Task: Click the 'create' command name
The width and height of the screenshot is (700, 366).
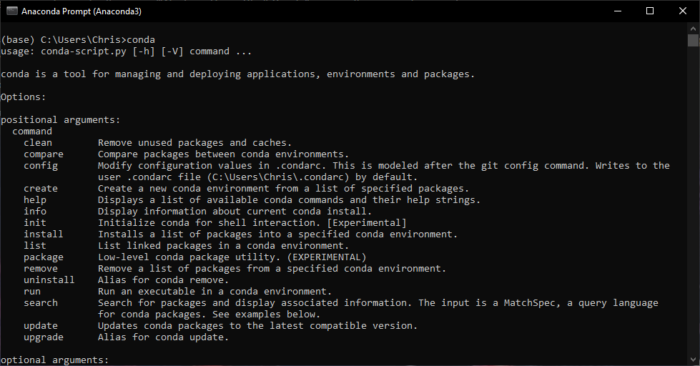Action: [41, 188]
